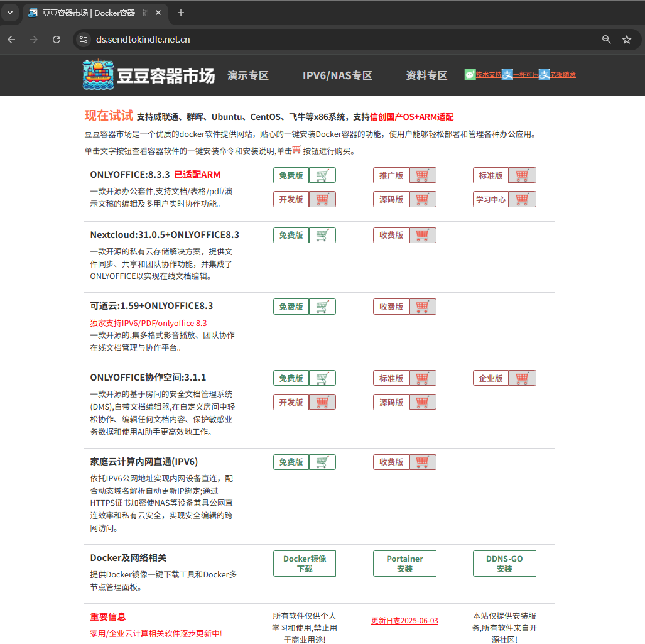645x644 pixels.
Task: Click 协作空间 标准版 button
Action: click(391, 378)
